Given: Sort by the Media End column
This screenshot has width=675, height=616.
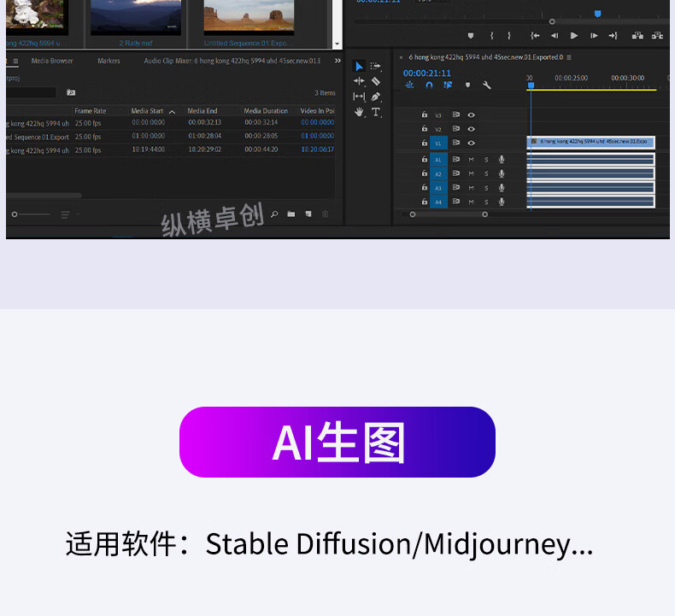Looking at the screenshot, I should [202, 110].
